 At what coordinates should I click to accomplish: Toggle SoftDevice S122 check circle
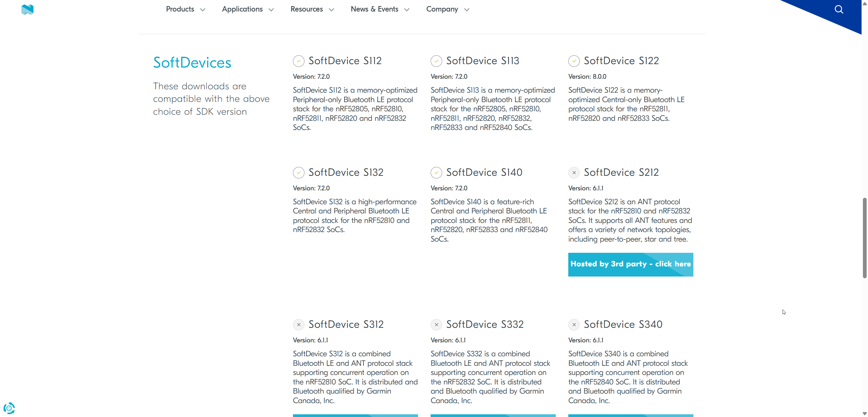(574, 61)
